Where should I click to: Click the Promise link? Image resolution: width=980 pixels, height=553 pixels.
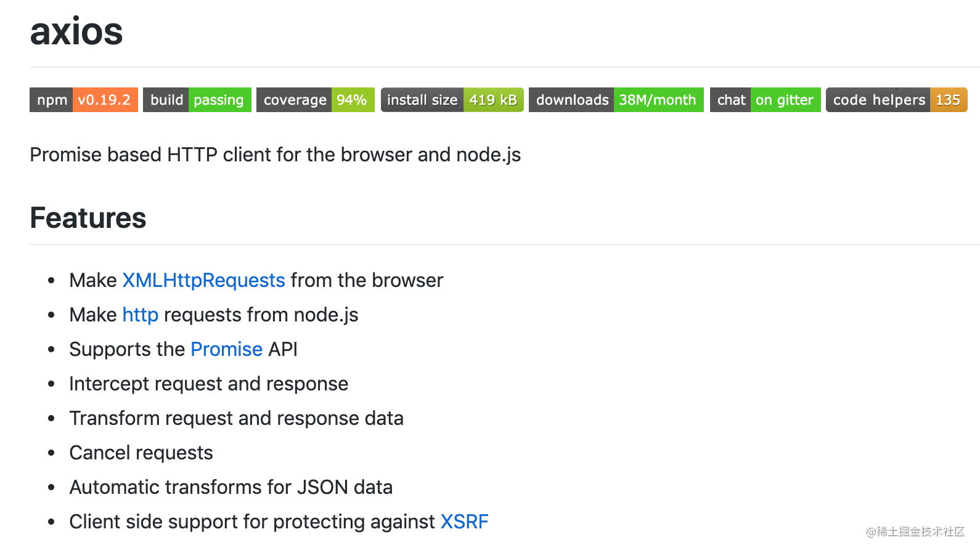pyautogui.click(x=227, y=349)
